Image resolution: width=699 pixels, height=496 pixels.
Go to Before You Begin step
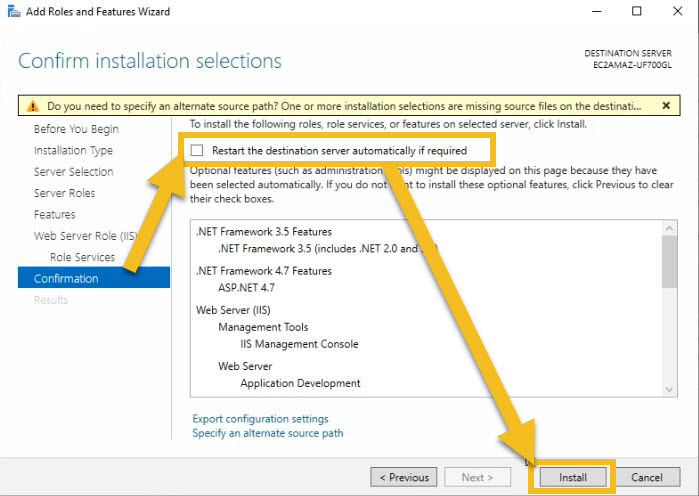pyautogui.click(x=76, y=129)
